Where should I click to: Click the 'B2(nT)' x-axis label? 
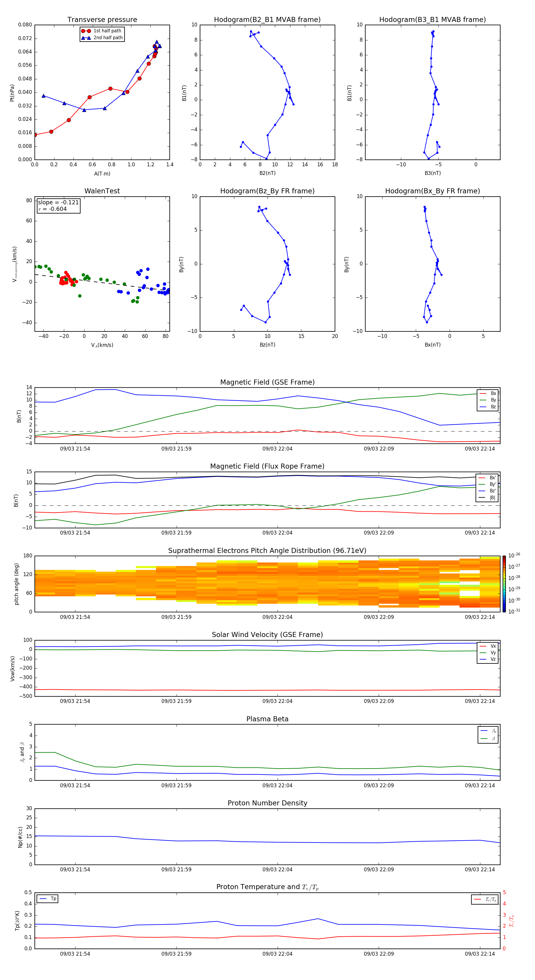tap(267, 173)
